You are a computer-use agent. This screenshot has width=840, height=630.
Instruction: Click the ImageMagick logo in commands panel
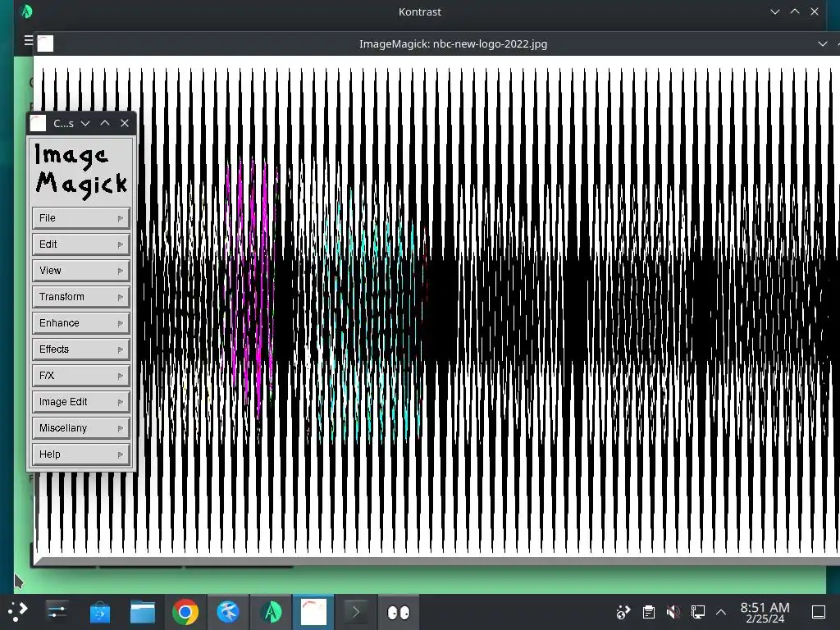click(81, 171)
